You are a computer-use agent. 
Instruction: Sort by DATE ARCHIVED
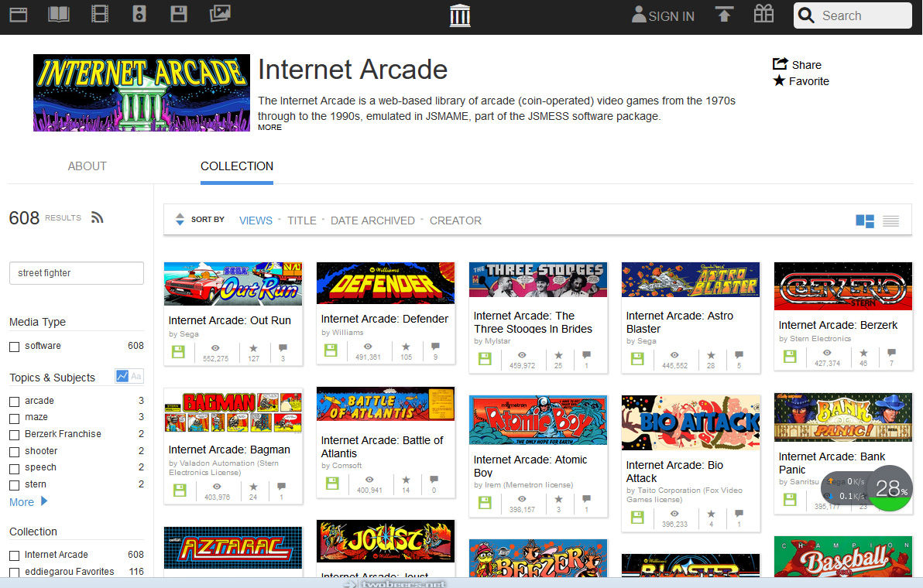coord(372,220)
